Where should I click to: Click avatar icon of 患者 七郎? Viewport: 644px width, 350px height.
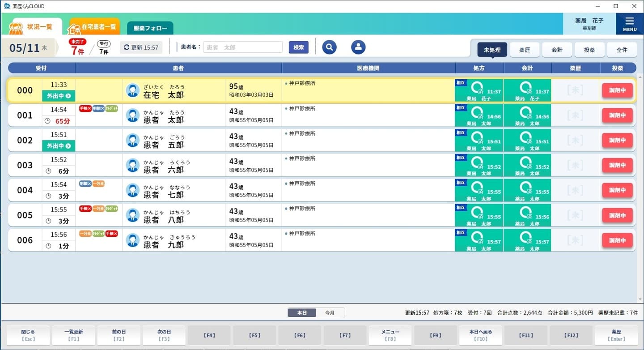click(132, 190)
